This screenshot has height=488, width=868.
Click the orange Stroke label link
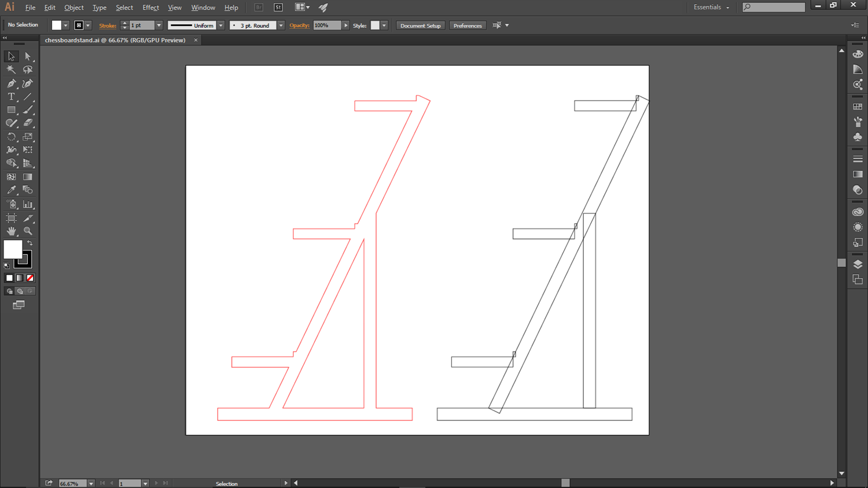tap(108, 25)
